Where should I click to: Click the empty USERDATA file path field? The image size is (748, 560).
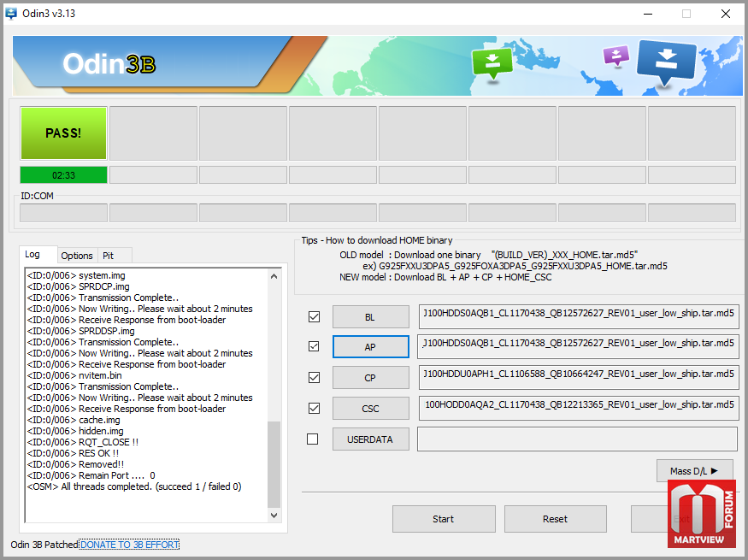pos(577,439)
